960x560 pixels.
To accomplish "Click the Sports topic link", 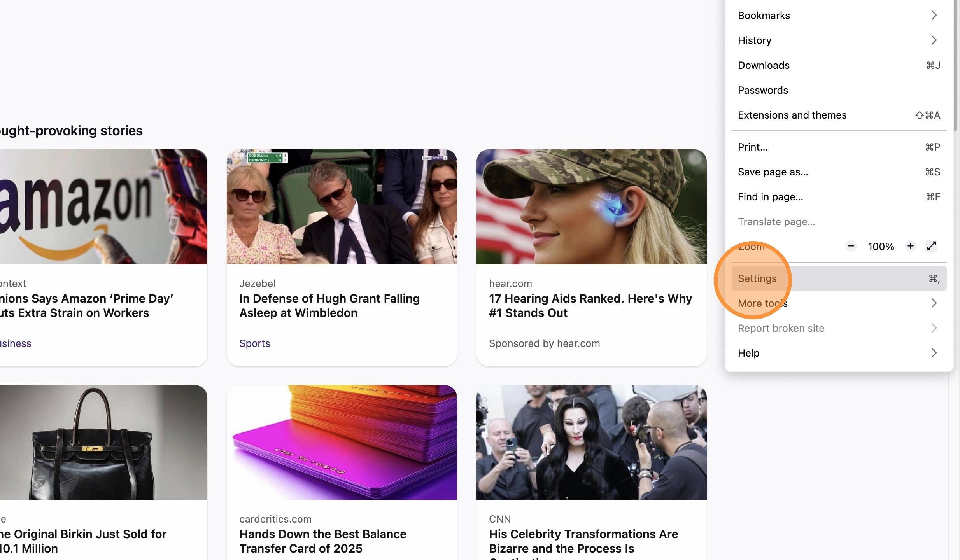I will pyautogui.click(x=254, y=343).
